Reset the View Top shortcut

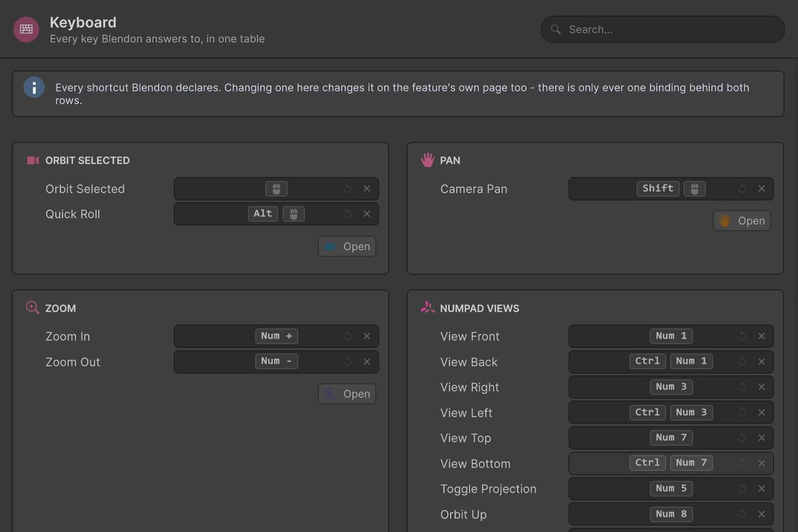(743, 438)
